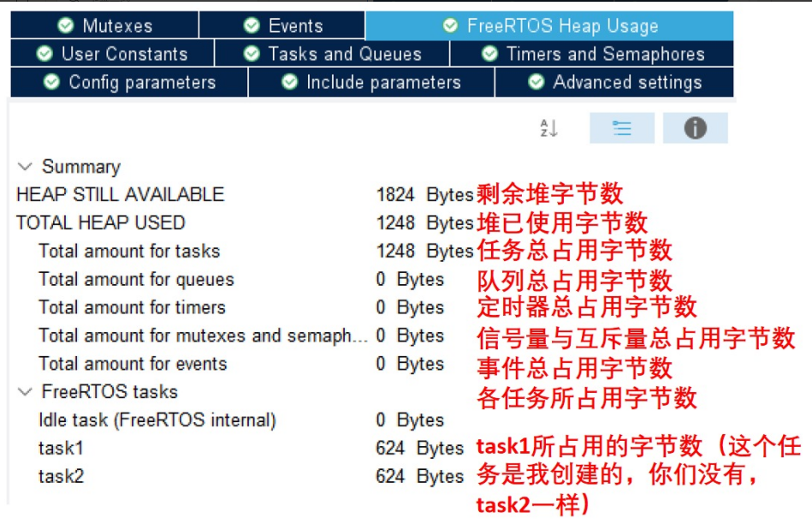The width and height of the screenshot is (812, 529).
Task: Open the Advanced settings tab
Action: [614, 82]
